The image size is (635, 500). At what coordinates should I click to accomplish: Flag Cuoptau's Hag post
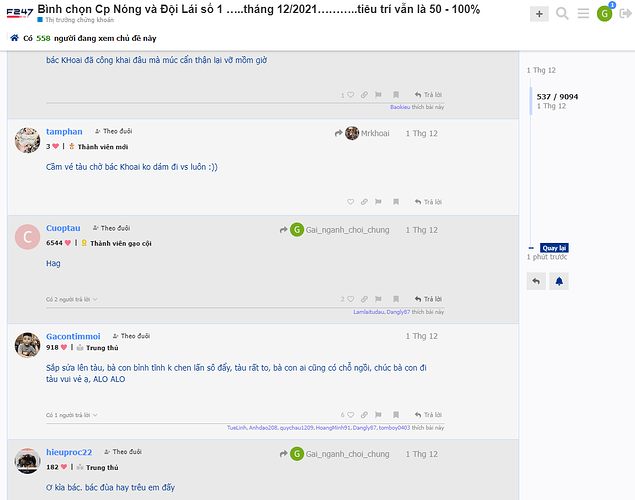[x=378, y=299]
